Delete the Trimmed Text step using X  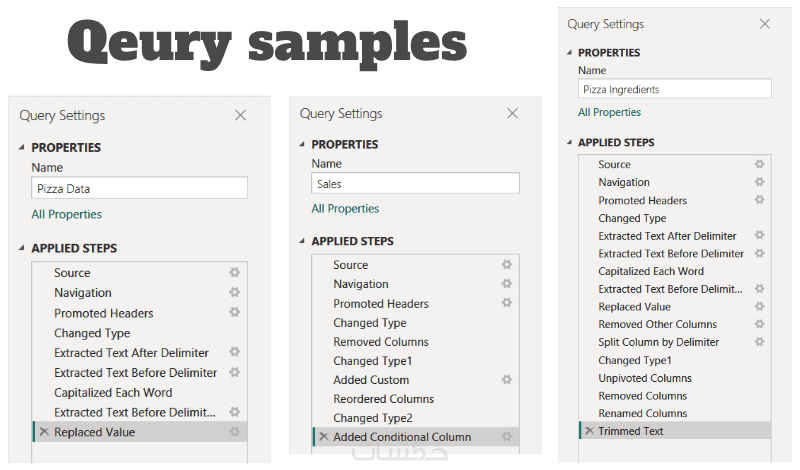589,431
